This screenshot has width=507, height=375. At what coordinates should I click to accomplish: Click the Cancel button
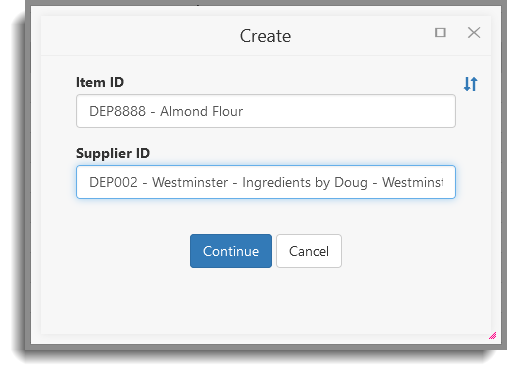[x=309, y=251]
